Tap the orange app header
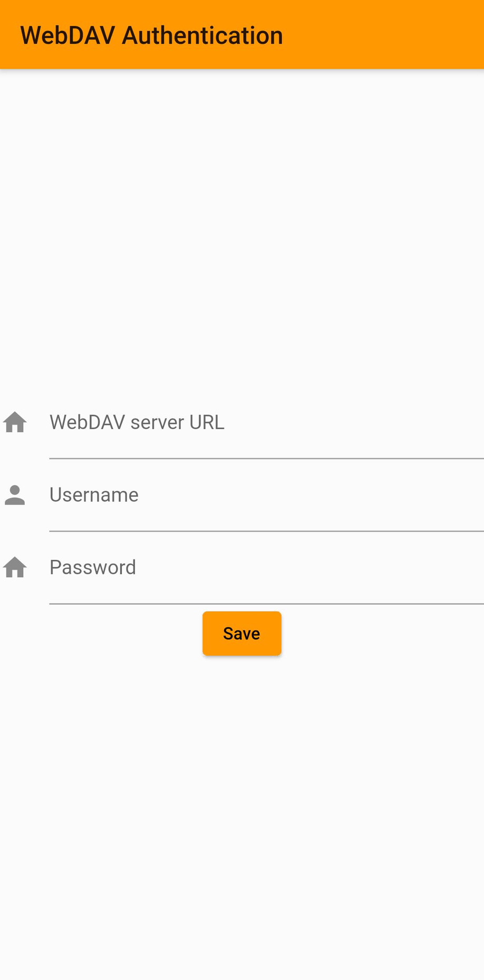 [x=242, y=34]
